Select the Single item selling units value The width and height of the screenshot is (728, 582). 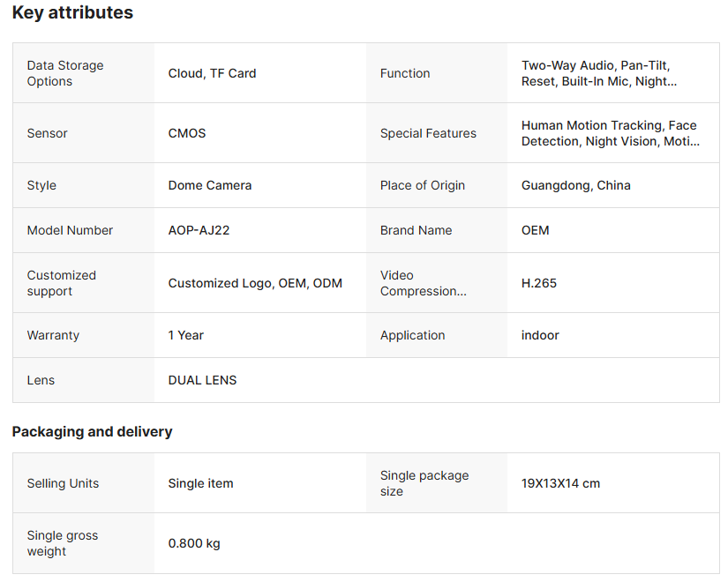(x=201, y=483)
